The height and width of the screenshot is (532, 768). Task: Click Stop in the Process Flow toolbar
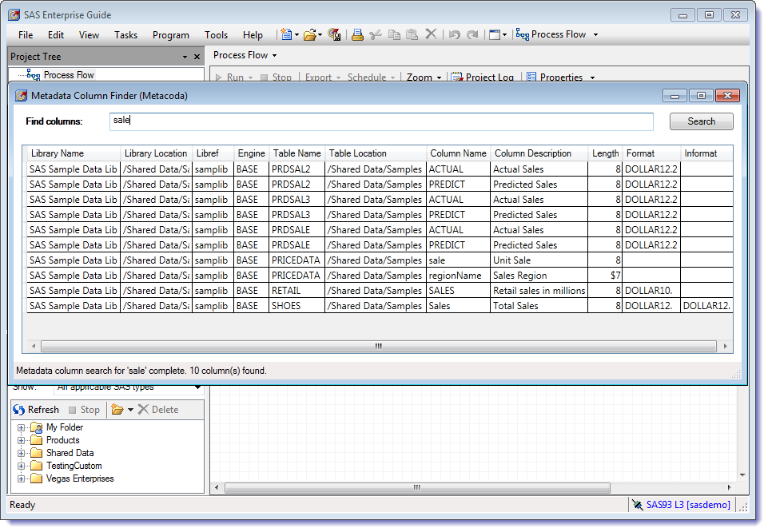click(x=277, y=77)
